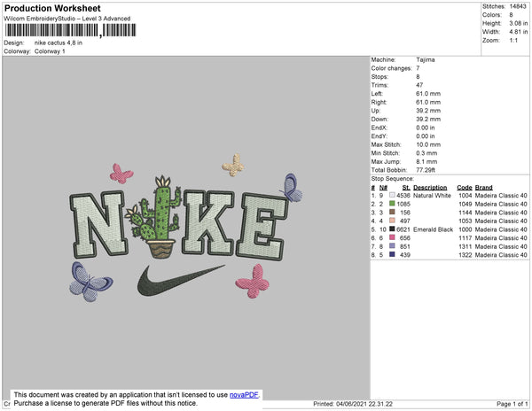The image size is (532, 411).
Task: Click the printed date 04/06/2021 22.31.22
Action: tap(364, 404)
